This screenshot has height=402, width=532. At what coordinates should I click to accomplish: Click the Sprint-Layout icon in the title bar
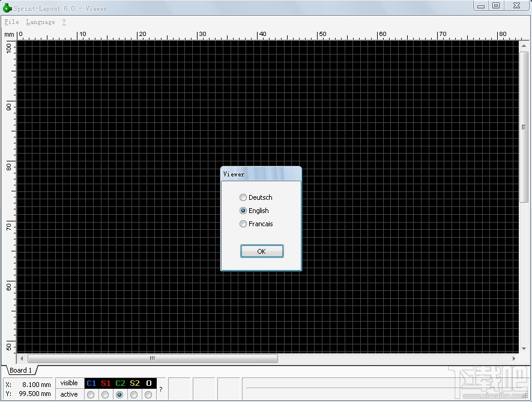[6, 8]
